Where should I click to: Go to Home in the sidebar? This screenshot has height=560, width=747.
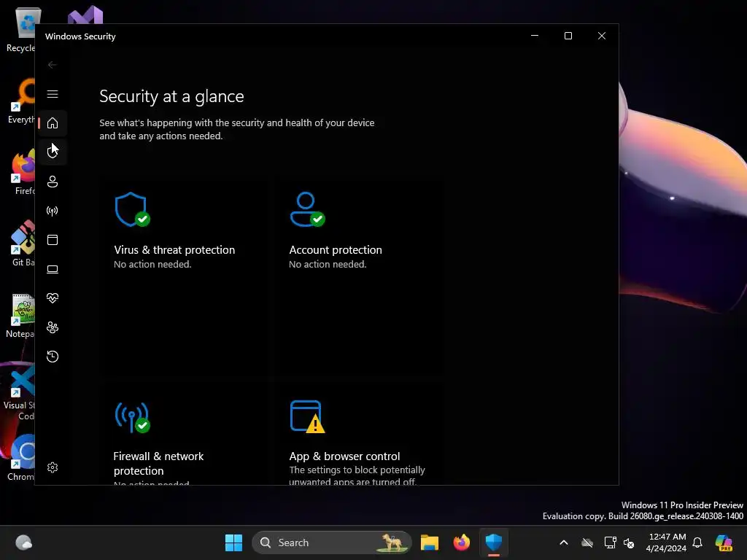pyautogui.click(x=53, y=122)
